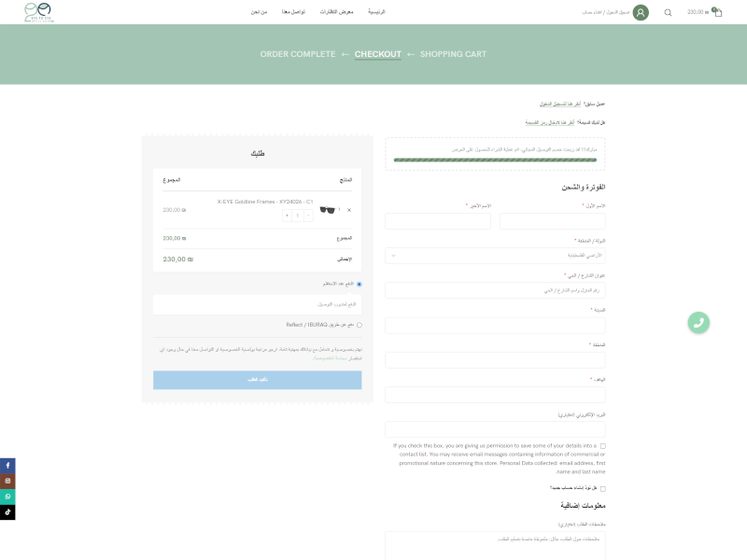This screenshot has width=747, height=560.
Task: Select Reflect / IBURAQ payment method
Action: pos(359,325)
